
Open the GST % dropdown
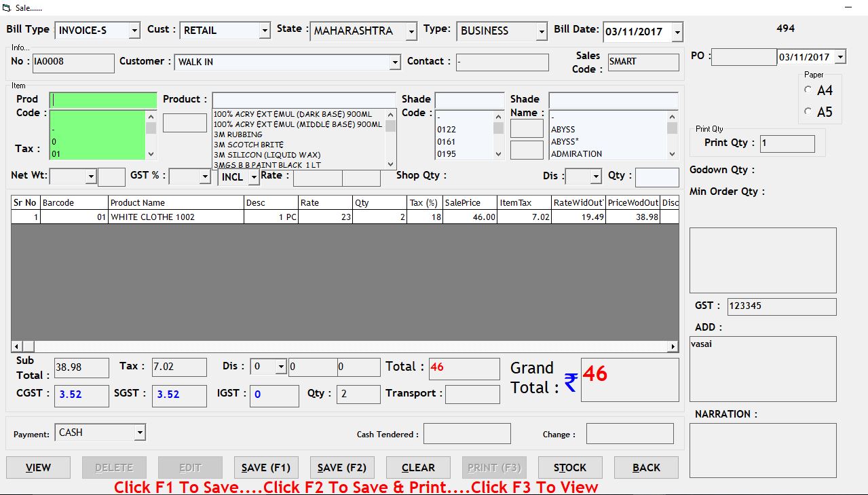point(205,177)
